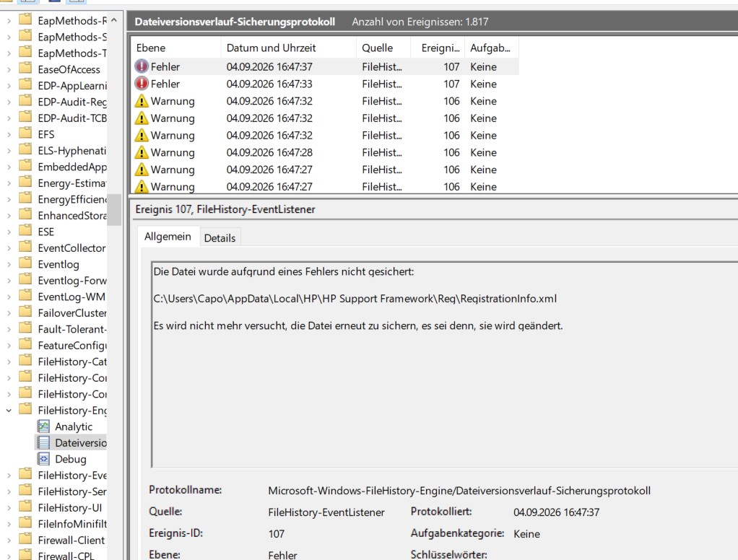Click the ESE folder icon
This screenshot has height=560, width=738.
25,232
